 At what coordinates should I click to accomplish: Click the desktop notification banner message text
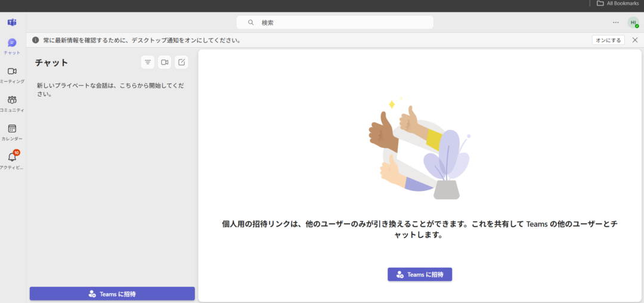(x=142, y=40)
